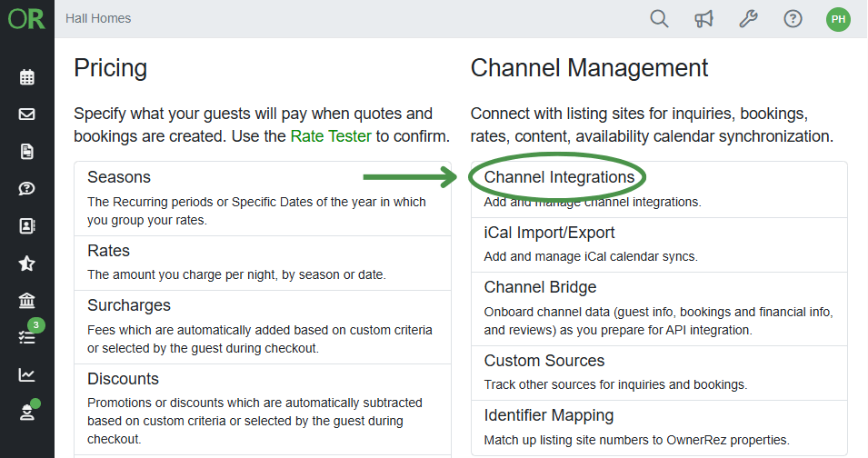This screenshot has width=868, height=458.
Task: Open the question bubble inquiries icon
Action: click(27, 189)
